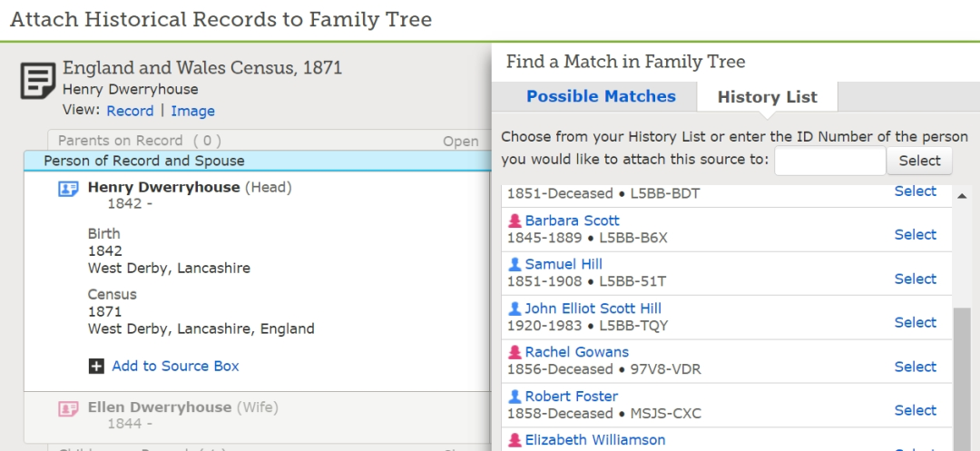Select Barbara Scott as the match
Image resolution: width=980 pixels, height=451 pixels.
915,234
